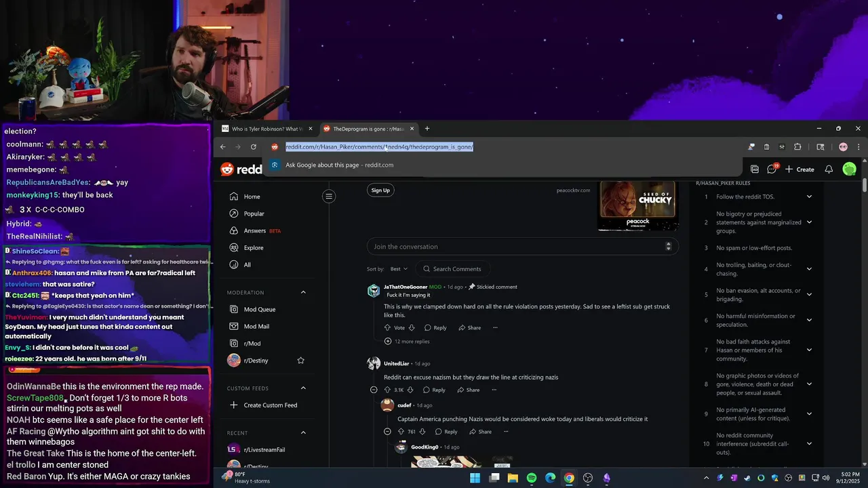Select Ask Google about this page suggestion
The width and height of the screenshot is (868, 488).
coord(502,165)
